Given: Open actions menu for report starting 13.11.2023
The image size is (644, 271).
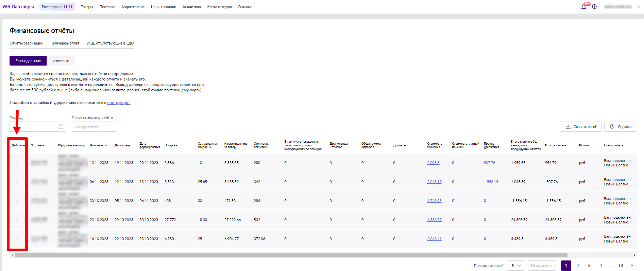Looking at the screenshot, I should point(17,163).
